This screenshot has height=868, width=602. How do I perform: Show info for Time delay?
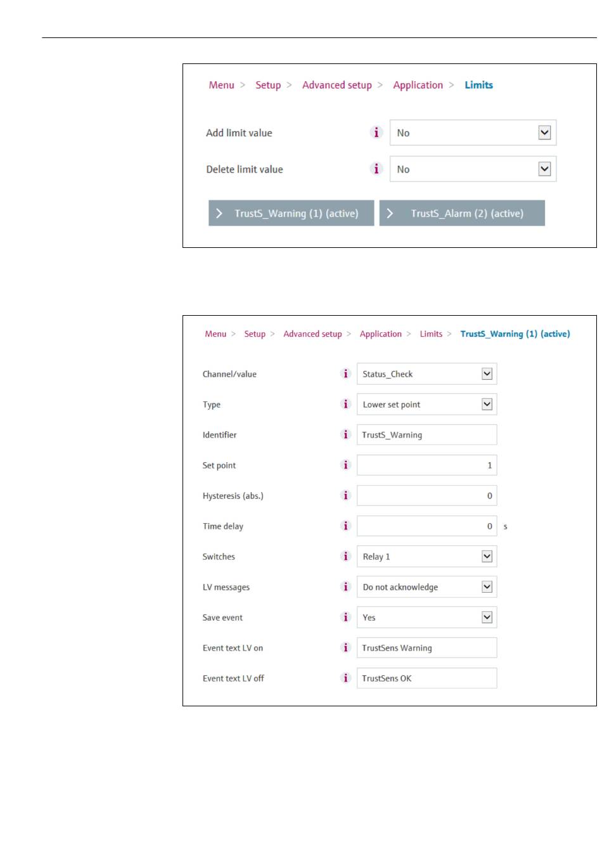pyautogui.click(x=345, y=526)
